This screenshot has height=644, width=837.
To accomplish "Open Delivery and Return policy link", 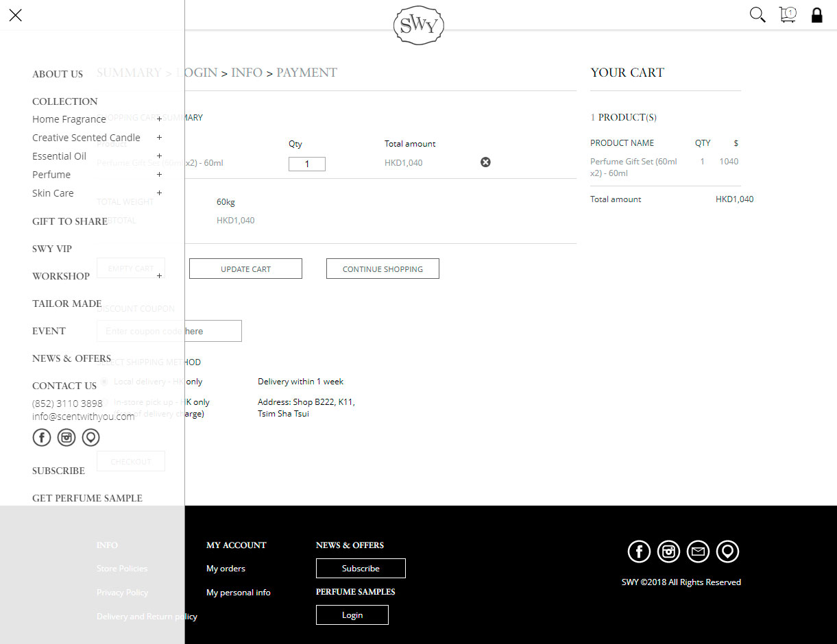I will click(147, 617).
